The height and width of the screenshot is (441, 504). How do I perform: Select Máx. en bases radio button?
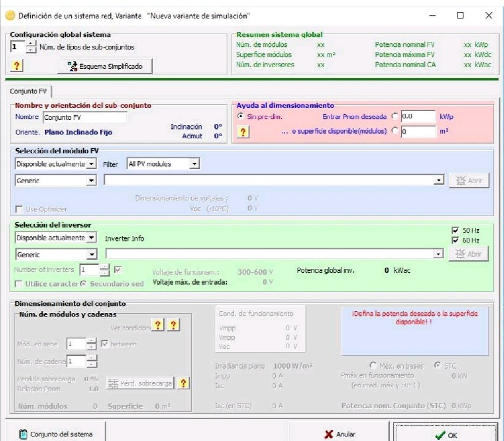[x=373, y=365]
